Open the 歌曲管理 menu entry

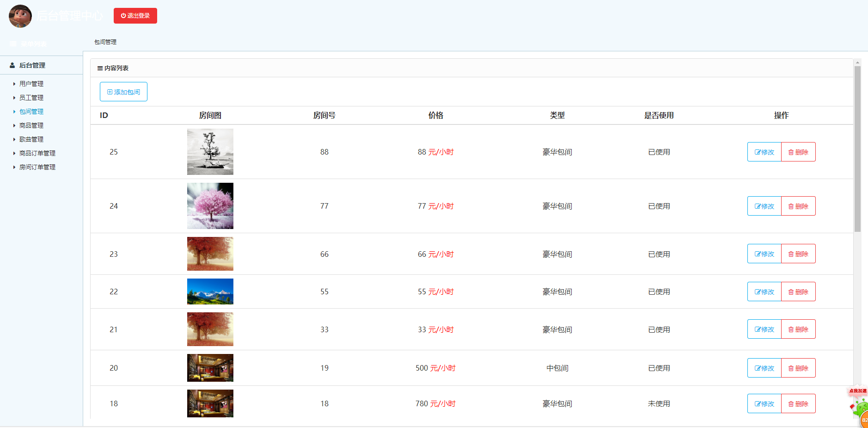pyautogui.click(x=31, y=139)
